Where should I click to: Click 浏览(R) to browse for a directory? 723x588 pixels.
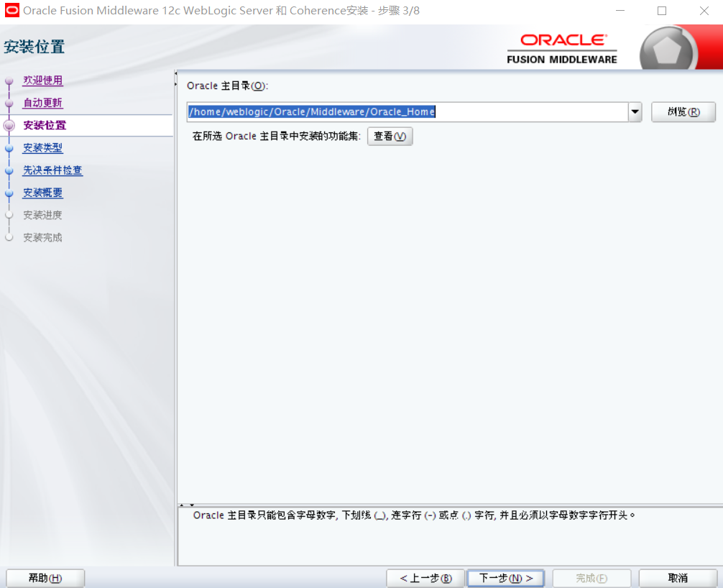click(683, 112)
